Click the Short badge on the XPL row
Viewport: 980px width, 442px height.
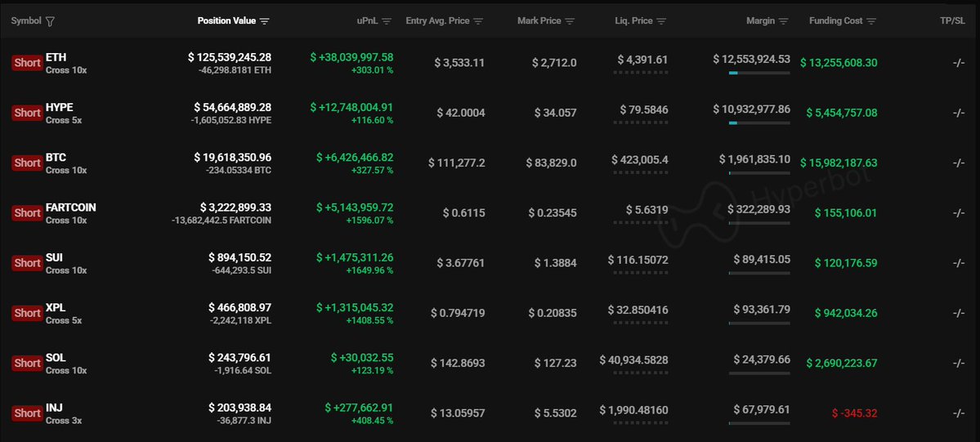28,313
